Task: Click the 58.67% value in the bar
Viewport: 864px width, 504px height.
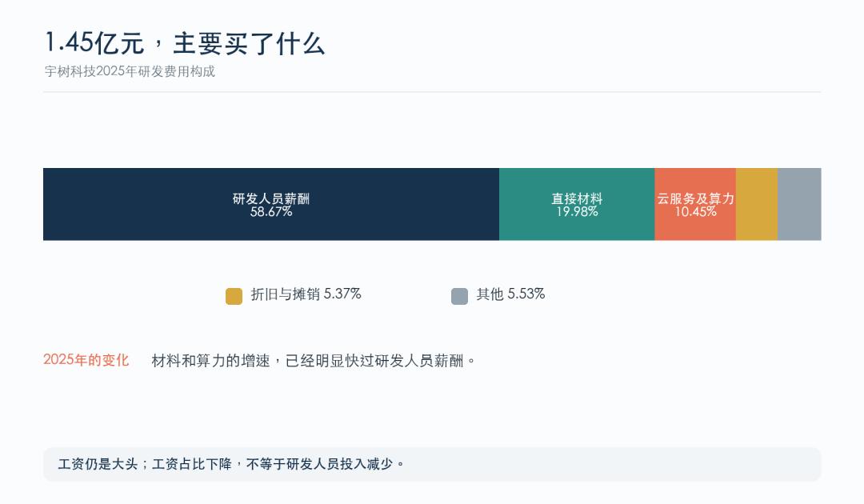Action: coord(271,212)
